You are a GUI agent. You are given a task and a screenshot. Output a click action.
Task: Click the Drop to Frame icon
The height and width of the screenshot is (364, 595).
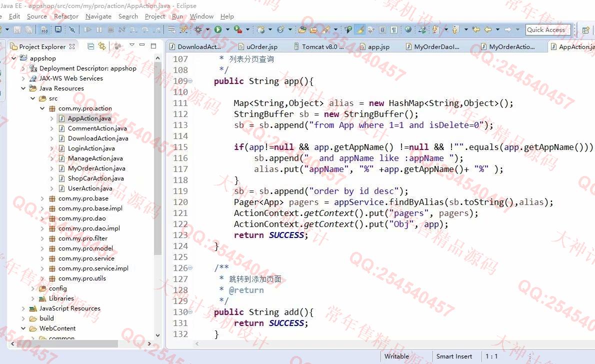tap(172, 29)
